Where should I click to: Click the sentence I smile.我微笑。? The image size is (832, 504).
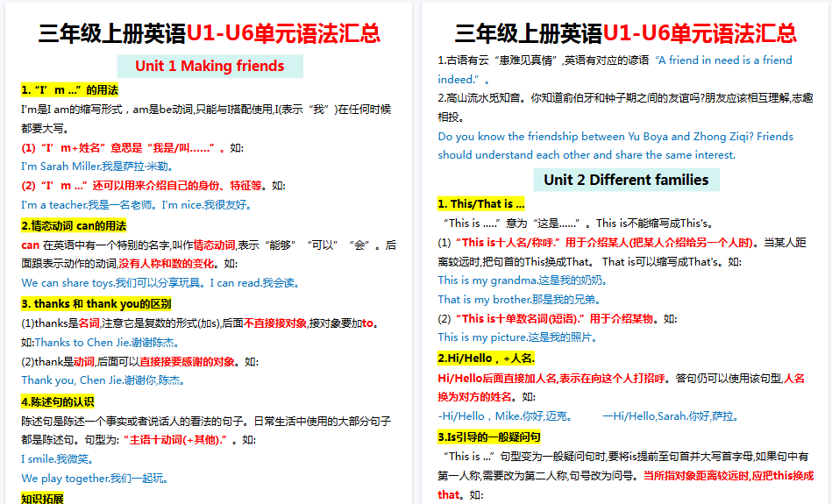60,458
